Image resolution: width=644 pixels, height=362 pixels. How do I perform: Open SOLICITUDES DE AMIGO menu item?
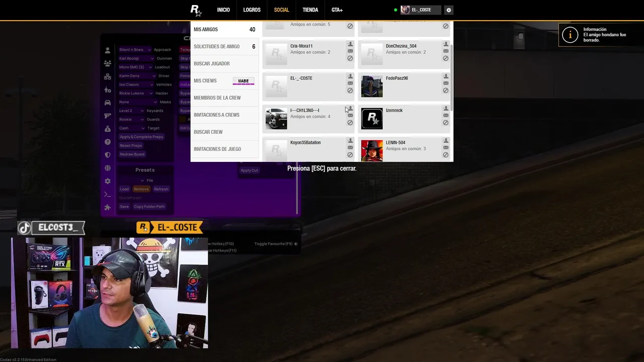coord(224,47)
